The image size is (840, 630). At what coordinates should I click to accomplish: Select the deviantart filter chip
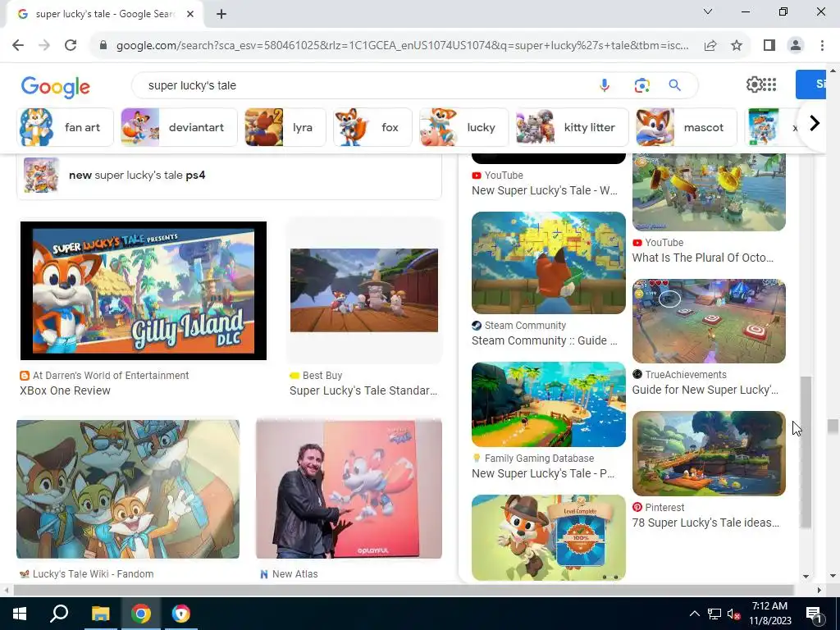[179, 127]
